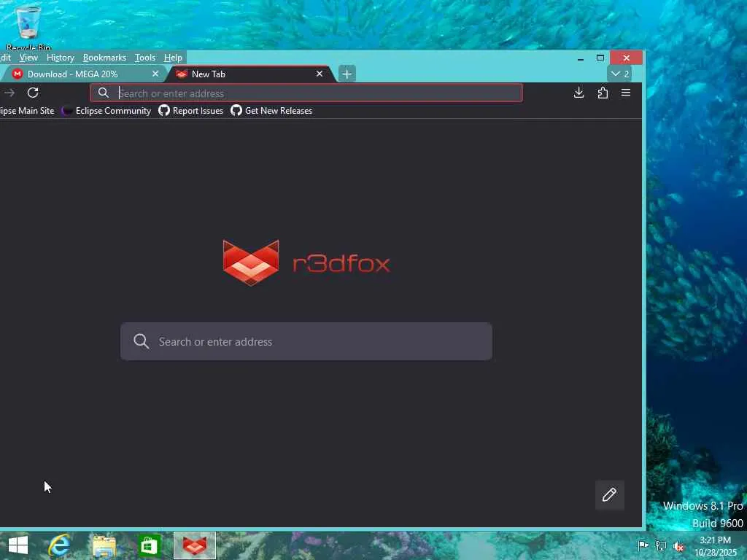
Task: Open Report Issues bookmark
Action: [x=191, y=111]
